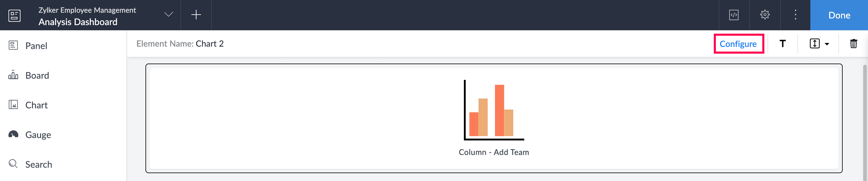This screenshot has width=868, height=181.
Task: Click the Done button
Action: tap(839, 15)
